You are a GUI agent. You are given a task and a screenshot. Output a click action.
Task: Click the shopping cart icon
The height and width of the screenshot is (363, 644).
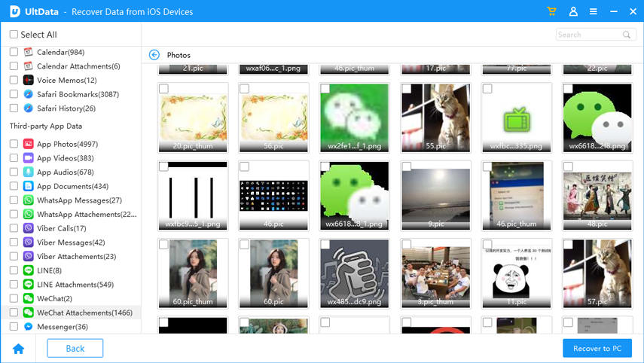551,11
